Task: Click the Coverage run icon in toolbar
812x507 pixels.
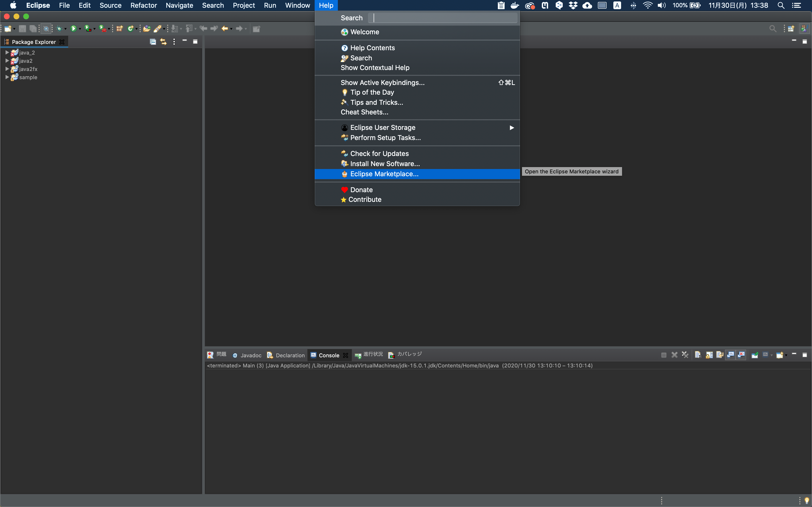Action: tap(87, 29)
